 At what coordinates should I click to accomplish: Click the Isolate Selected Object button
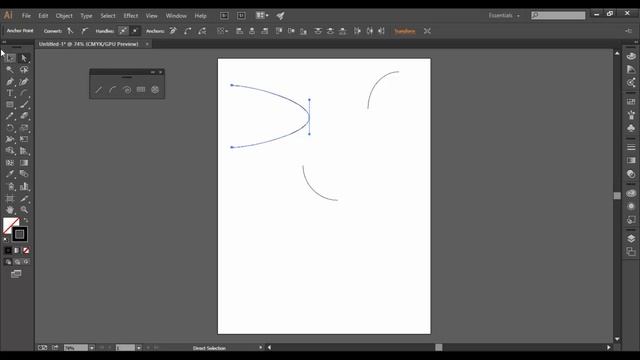[427, 31]
